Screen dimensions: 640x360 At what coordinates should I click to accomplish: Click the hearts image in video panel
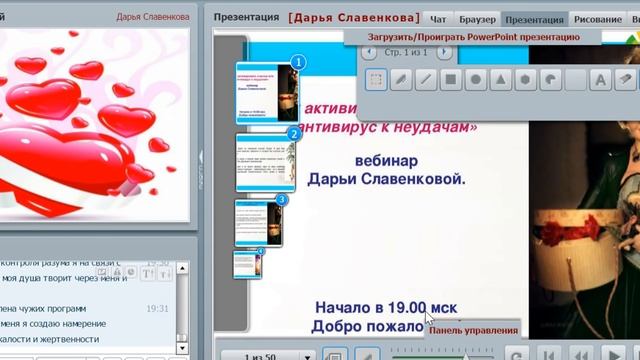95,124
